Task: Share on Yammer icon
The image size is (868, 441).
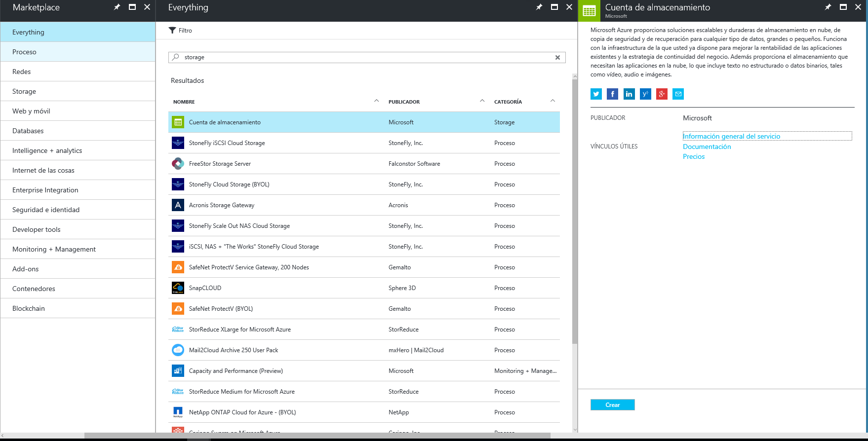Action: (x=645, y=94)
